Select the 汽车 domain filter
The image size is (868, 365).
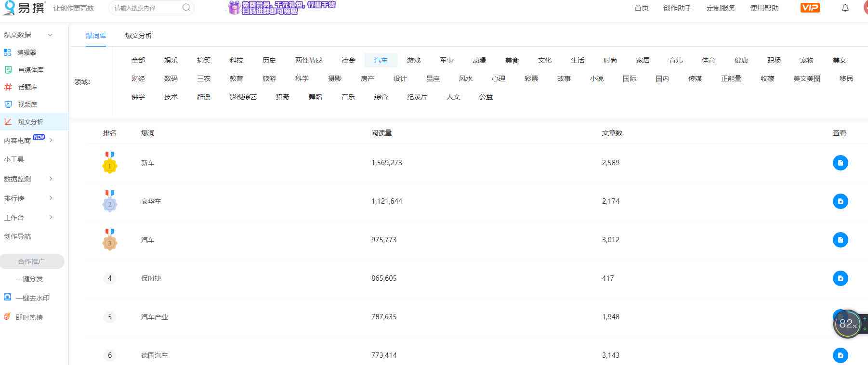pyautogui.click(x=381, y=60)
